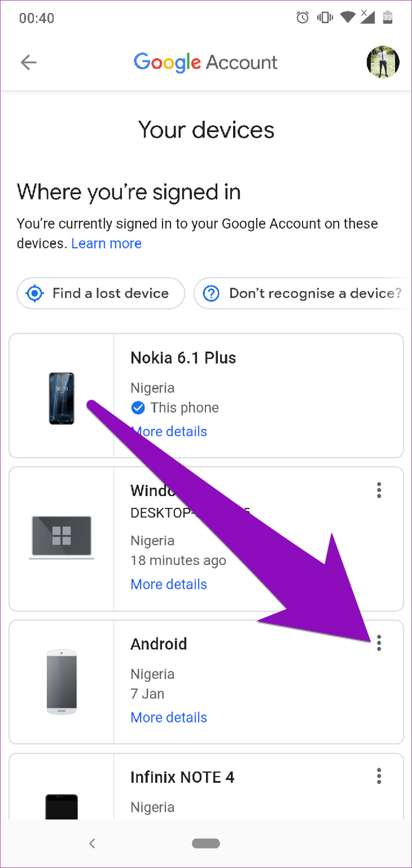Follow the Learn more link
Viewport: 412px width, 868px height.
[x=107, y=244]
